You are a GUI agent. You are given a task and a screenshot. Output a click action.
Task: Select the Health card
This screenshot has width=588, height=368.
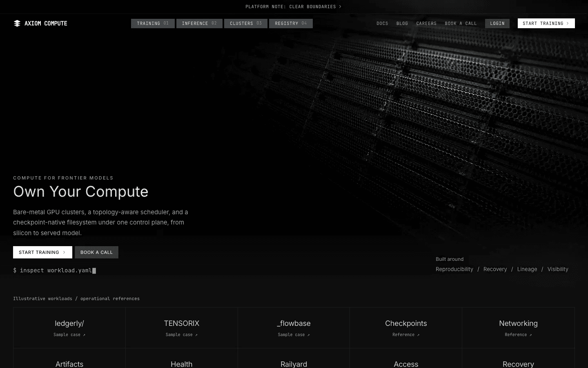click(182, 358)
